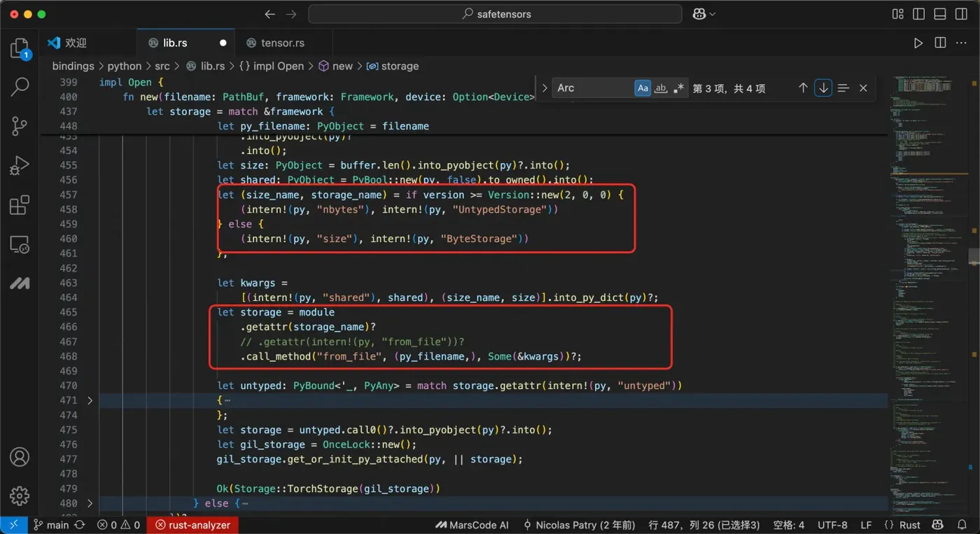Toggle Use Regular Expression in find widget

678,88
